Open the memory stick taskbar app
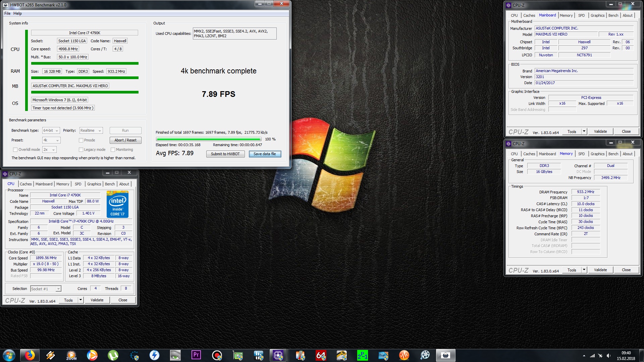Viewport: 644px width, 362px height. (300, 355)
